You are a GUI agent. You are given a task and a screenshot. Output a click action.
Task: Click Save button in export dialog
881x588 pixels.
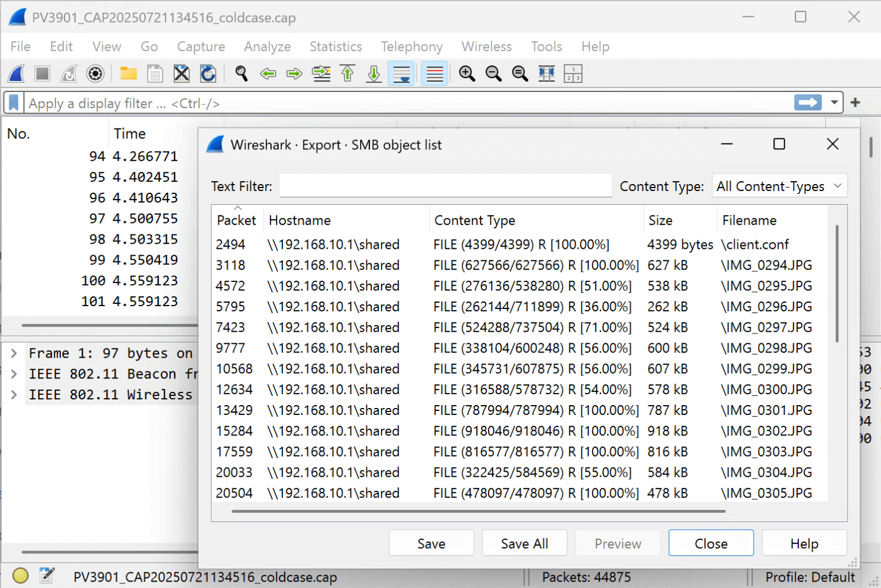[431, 543]
